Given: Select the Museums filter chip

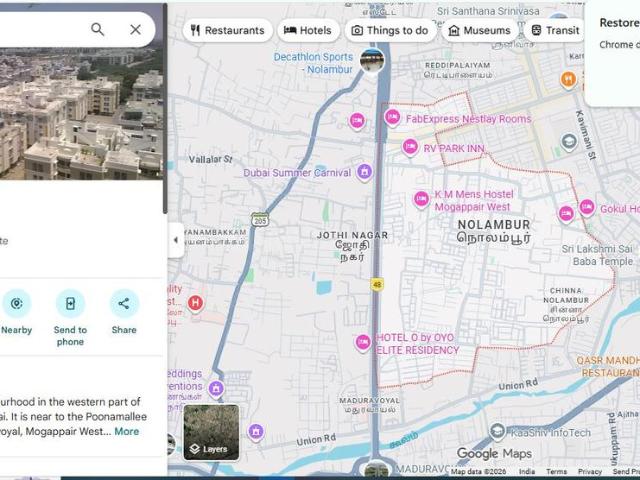Looking at the screenshot, I should 480,31.
